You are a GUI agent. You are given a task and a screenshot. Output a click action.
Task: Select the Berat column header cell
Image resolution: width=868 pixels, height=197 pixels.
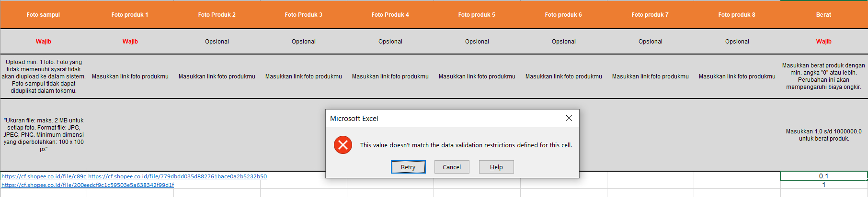point(824,14)
